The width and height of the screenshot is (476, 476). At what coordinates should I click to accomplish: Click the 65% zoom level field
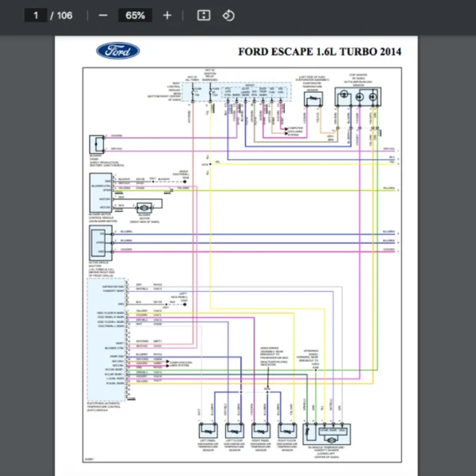tap(135, 15)
